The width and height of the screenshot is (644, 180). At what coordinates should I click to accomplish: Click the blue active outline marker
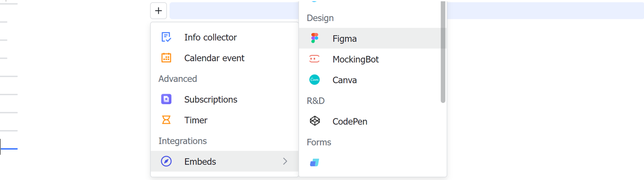click(9, 149)
